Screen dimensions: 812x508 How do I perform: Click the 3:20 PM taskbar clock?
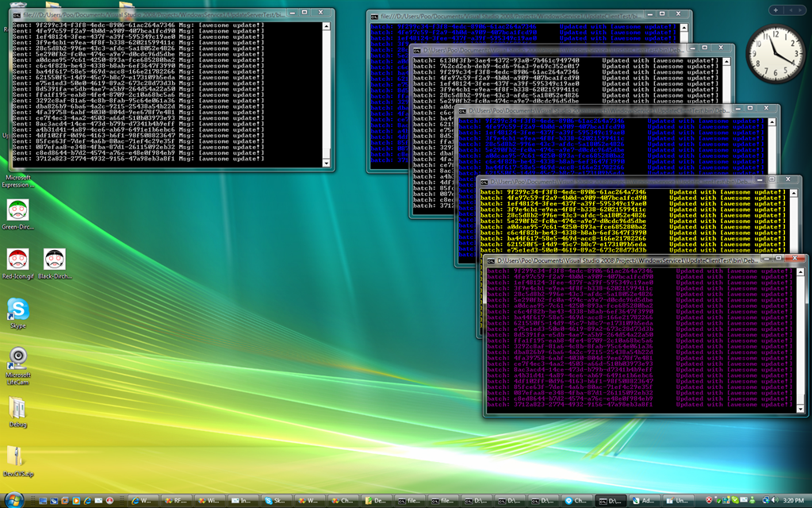coord(793,501)
